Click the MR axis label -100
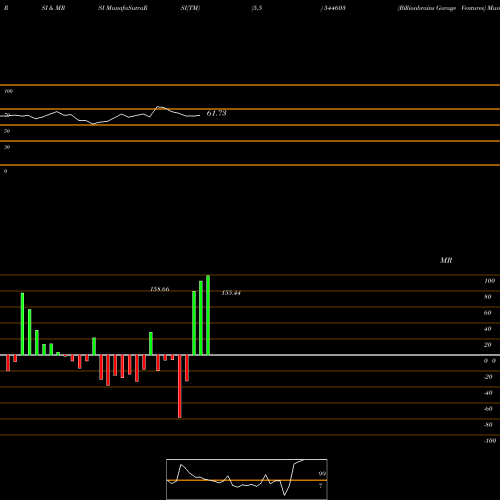 pyautogui.click(x=490, y=441)
